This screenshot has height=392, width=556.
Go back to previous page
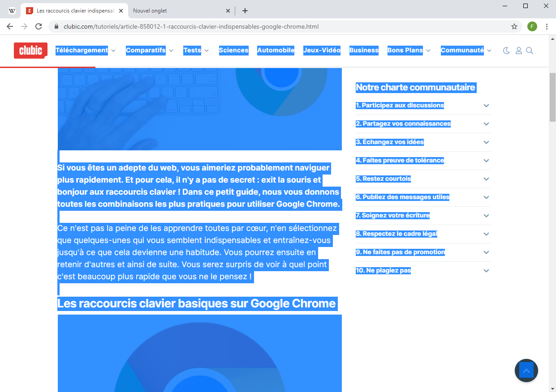click(x=10, y=26)
